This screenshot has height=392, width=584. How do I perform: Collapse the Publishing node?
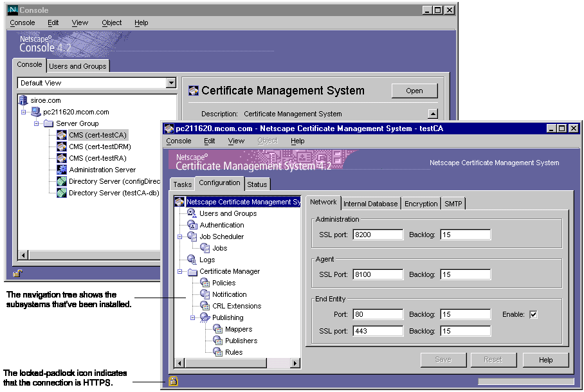(192, 318)
